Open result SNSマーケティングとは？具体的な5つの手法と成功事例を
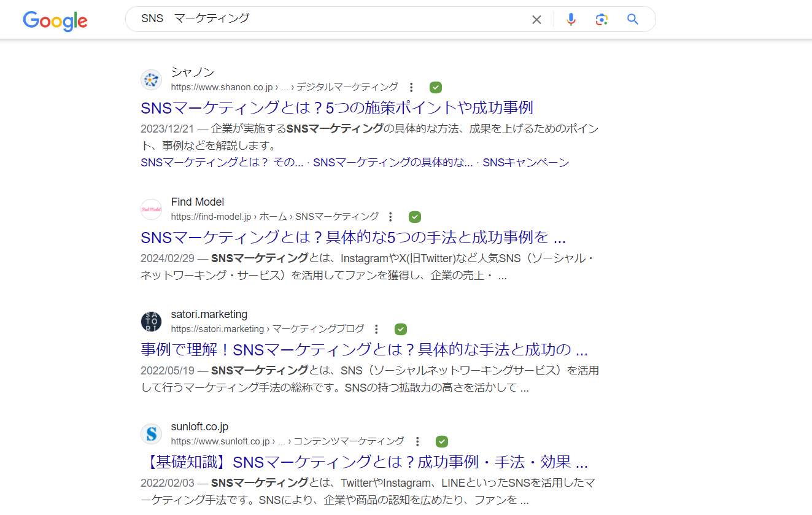Viewport: 812px width, 515px height. pos(353,238)
